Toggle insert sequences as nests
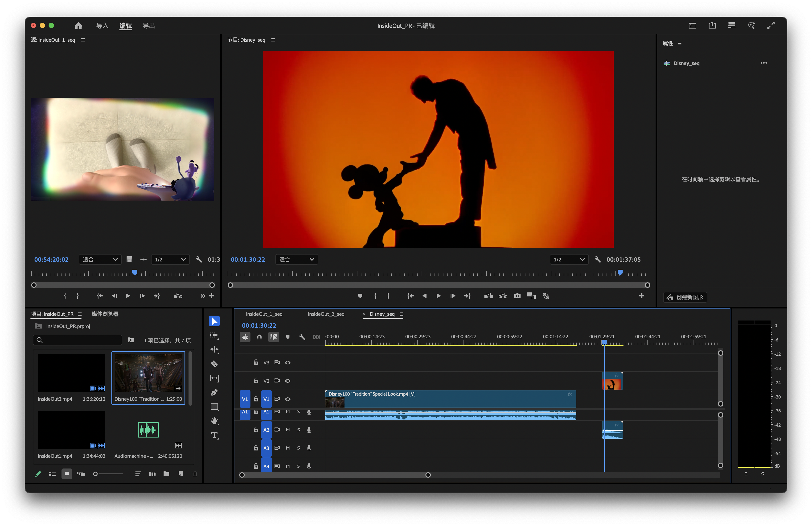 [x=245, y=337]
